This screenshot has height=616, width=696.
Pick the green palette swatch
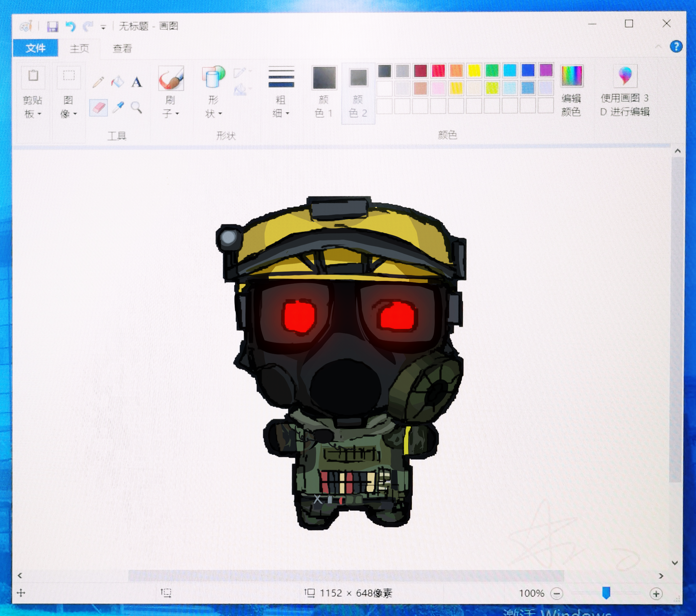(492, 71)
